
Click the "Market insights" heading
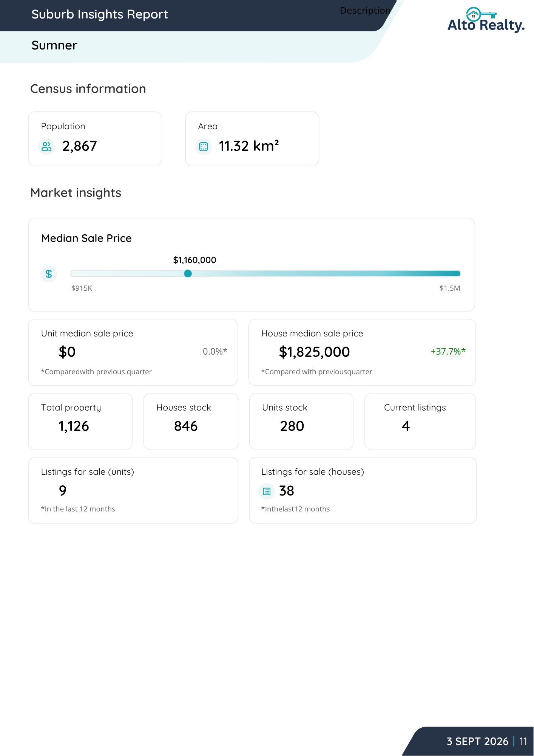click(76, 193)
